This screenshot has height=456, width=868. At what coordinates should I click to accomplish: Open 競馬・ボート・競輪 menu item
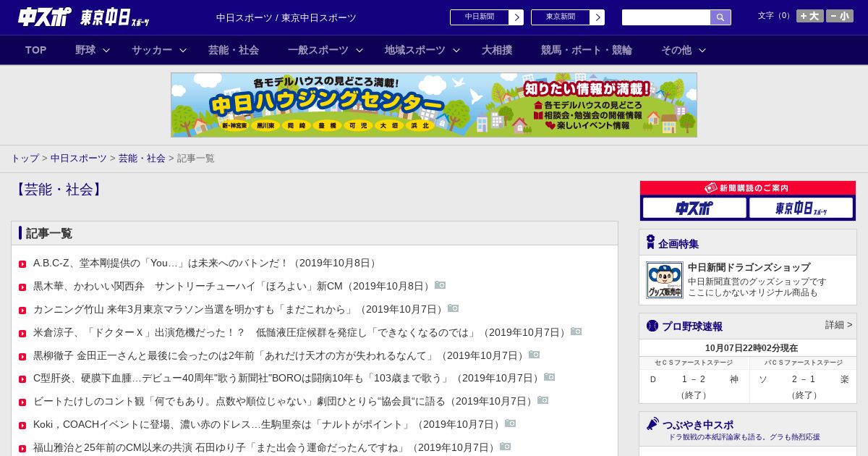click(x=587, y=50)
